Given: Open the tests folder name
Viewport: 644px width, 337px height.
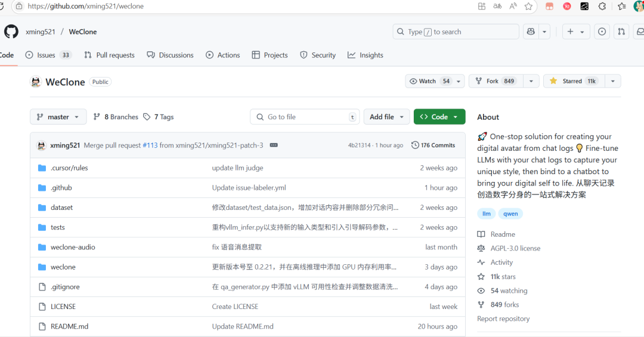Looking at the screenshot, I should tap(57, 227).
